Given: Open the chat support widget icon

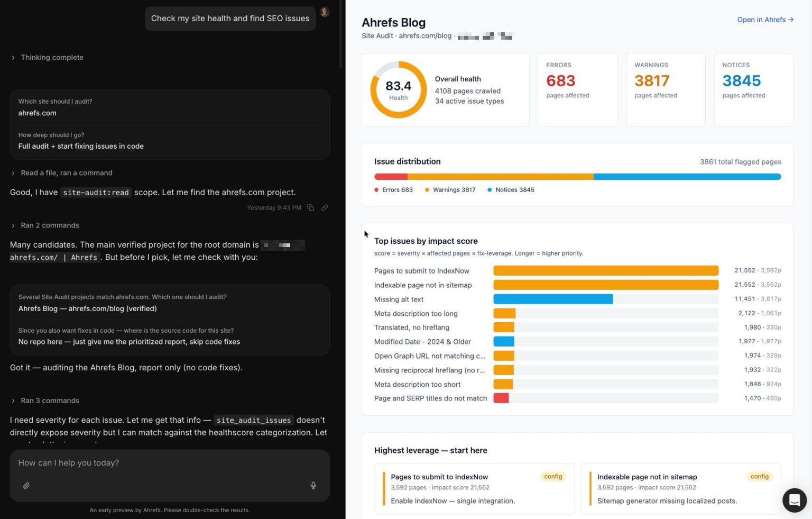Looking at the screenshot, I should [x=794, y=499].
